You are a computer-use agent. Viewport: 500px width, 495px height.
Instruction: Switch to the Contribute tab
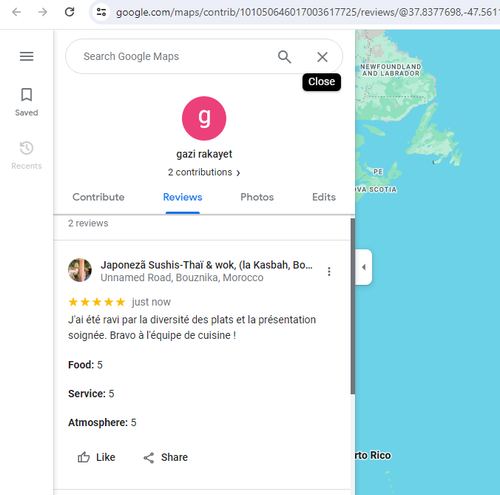pyautogui.click(x=98, y=197)
